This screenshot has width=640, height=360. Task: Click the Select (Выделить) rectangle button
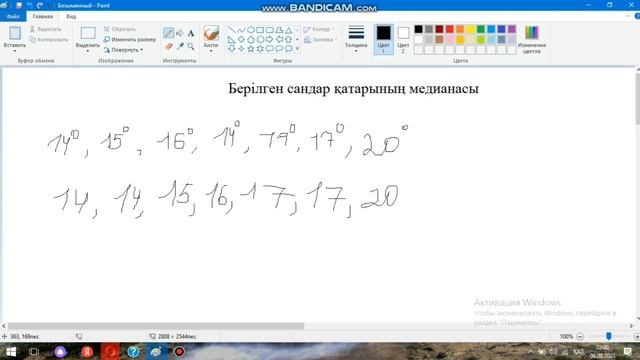[88, 34]
